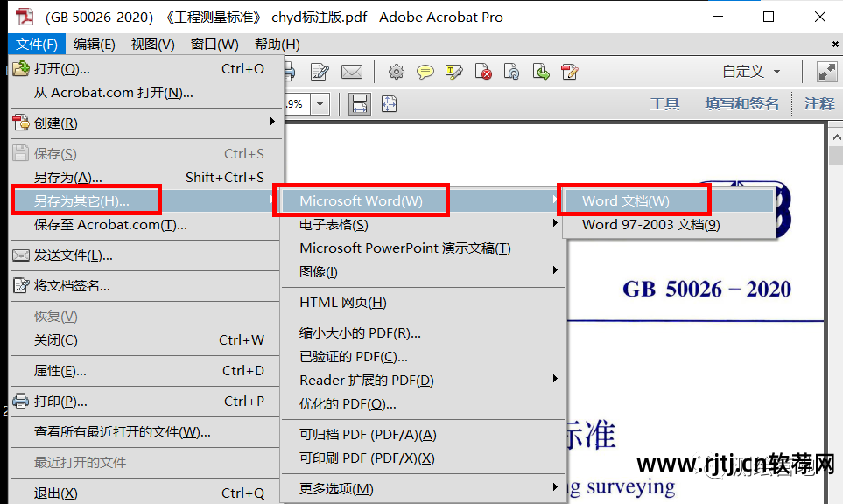Open the zoom percentage dropdown
Viewport: 843px width, 504px height.
tap(320, 103)
